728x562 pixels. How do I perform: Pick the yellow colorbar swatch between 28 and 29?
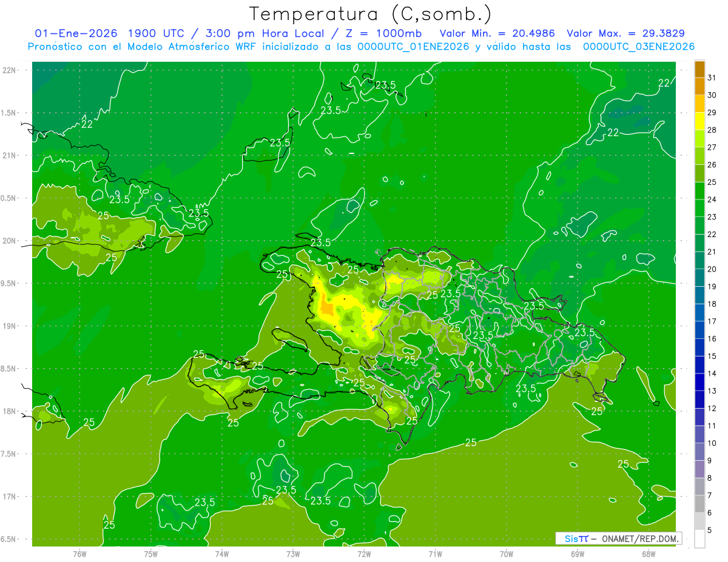point(699,121)
